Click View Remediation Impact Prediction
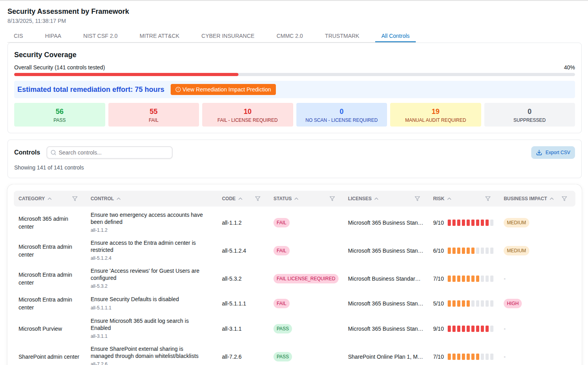Viewport: 588px width, 365px height. click(223, 89)
